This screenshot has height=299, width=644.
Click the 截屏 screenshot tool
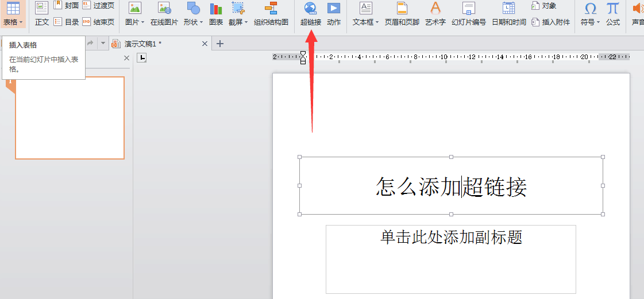click(238, 8)
